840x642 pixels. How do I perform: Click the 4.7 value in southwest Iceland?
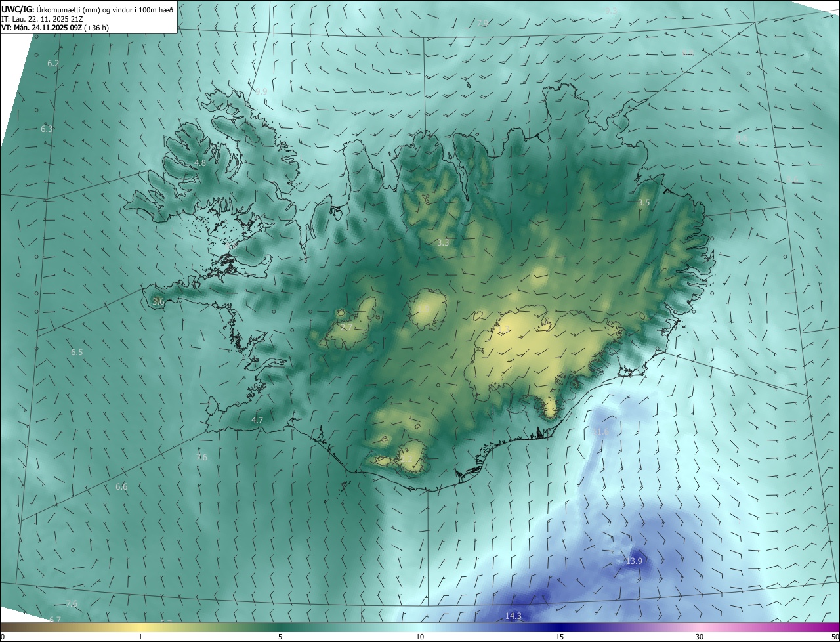[x=257, y=420]
